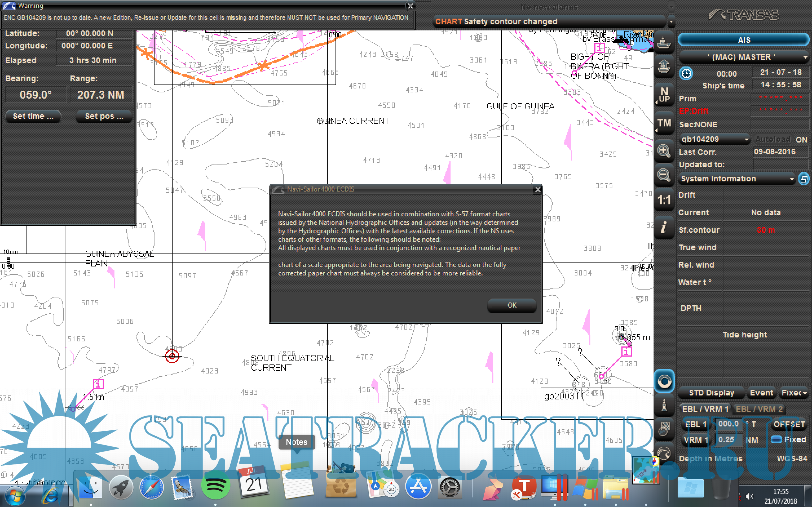This screenshot has height=507, width=812.
Task: Zoom out the chart with magnifier minus
Action: click(664, 175)
